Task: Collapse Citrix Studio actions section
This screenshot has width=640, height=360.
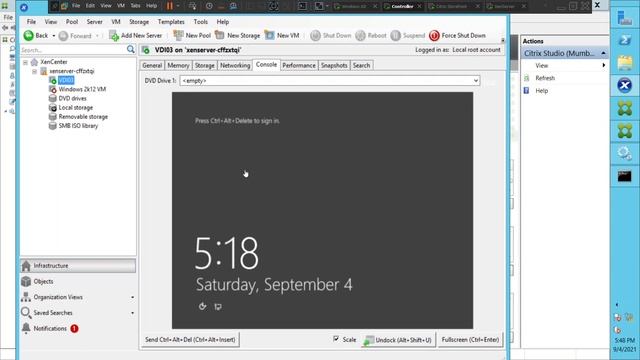Action: 603,53
